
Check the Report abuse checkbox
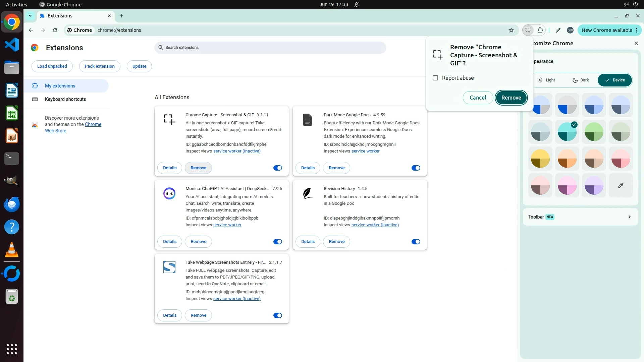point(435,78)
